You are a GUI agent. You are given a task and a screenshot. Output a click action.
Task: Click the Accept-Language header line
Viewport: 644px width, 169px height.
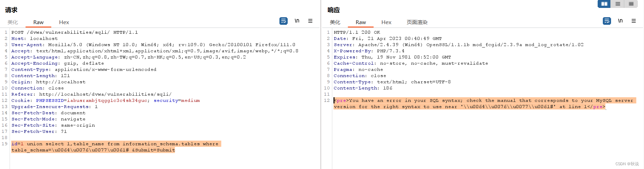(128, 57)
